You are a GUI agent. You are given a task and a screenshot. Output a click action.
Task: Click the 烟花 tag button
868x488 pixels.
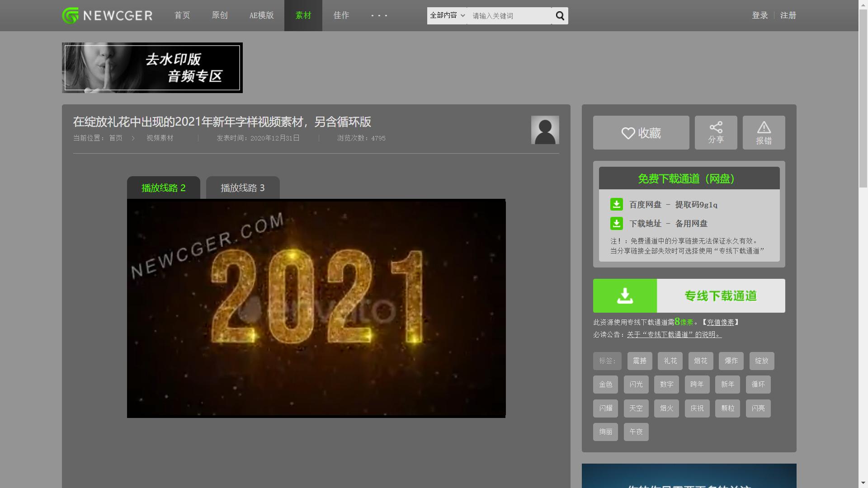point(700,361)
